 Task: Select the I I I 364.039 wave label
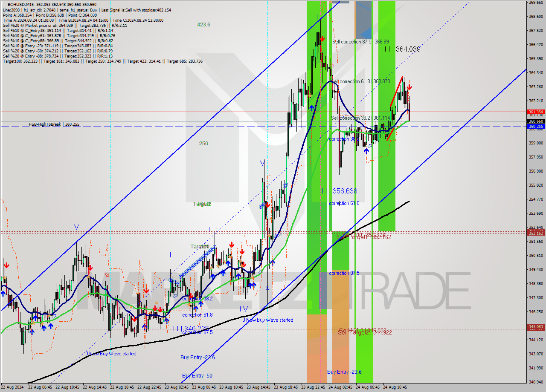pos(402,49)
